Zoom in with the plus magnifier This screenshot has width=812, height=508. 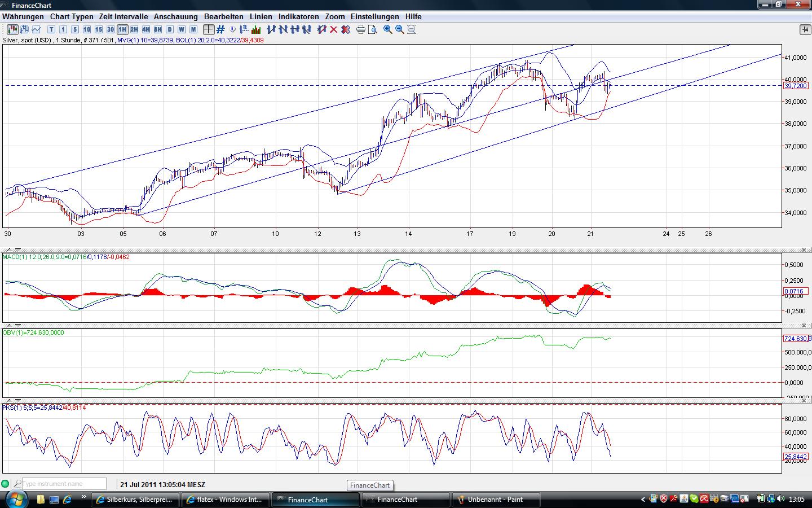388,29
